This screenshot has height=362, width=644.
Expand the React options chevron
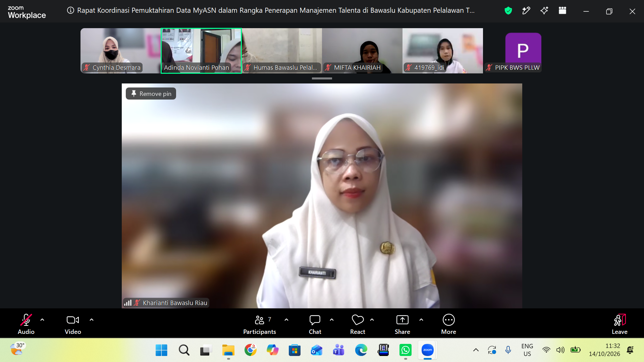(372, 320)
